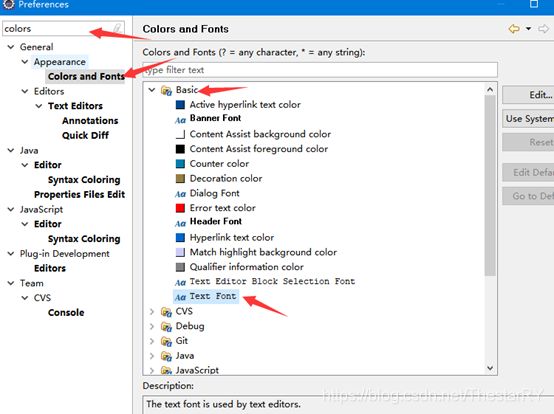Select Syntax Coloring under Java Editor
Viewport: 554px width, 414px height.
pos(84,180)
